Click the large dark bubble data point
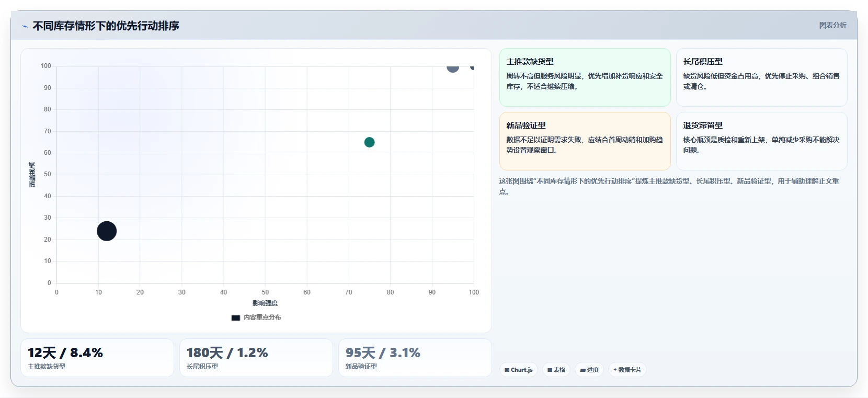This screenshot has height=398, width=868. (x=107, y=231)
